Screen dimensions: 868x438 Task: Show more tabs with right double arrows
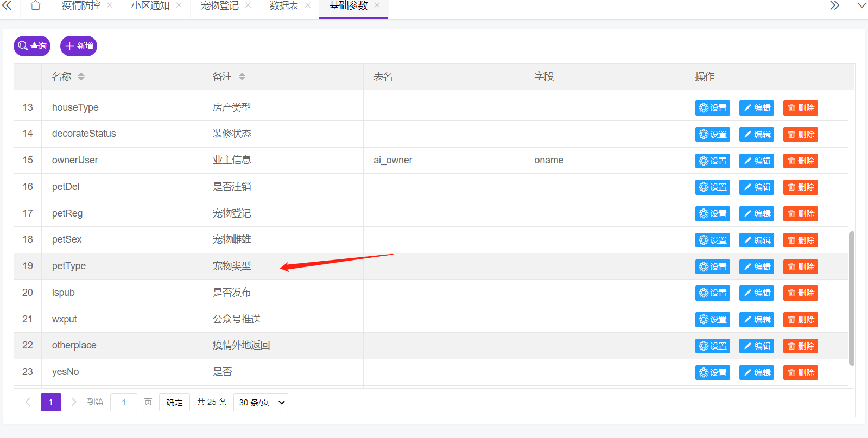click(x=834, y=5)
